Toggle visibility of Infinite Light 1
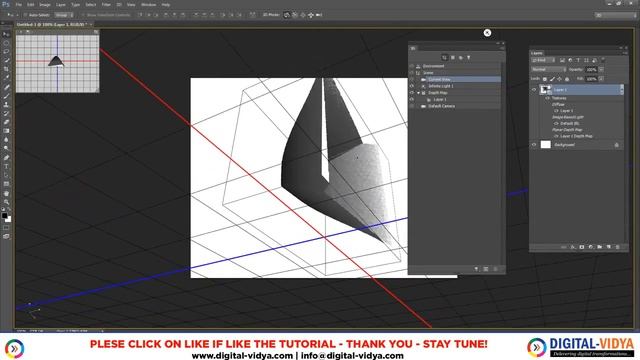The width and height of the screenshot is (640, 360). [x=412, y=86]
